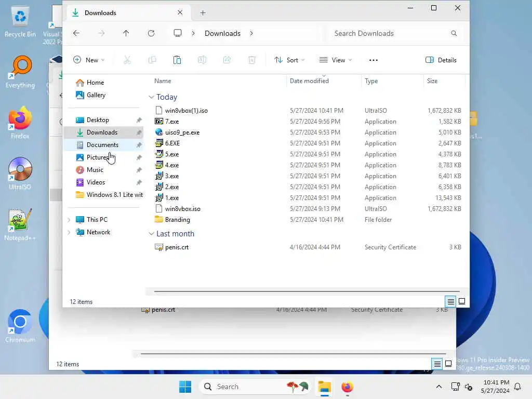532x399 pixels.
Task: Click chevron after Downloads in address bar
Action: coord(251,33)
